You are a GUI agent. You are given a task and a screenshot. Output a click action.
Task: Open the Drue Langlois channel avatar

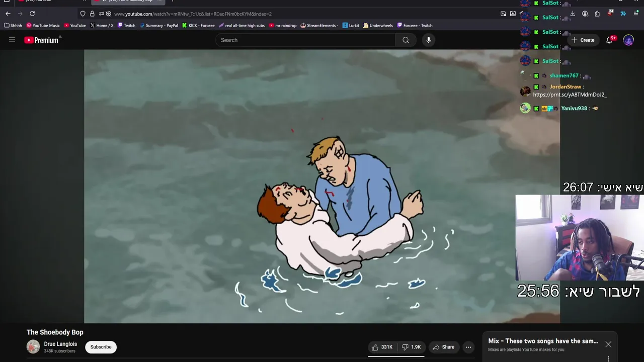pos(33,347)
